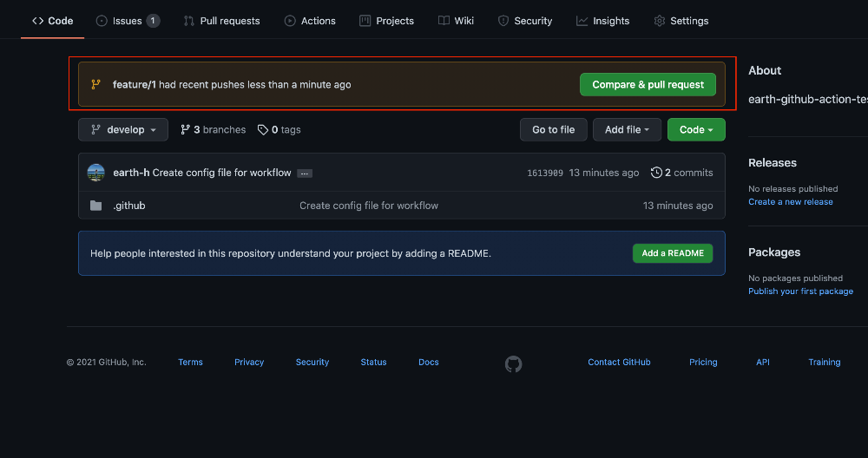Open .github row commit message link

tap(369, 206)
